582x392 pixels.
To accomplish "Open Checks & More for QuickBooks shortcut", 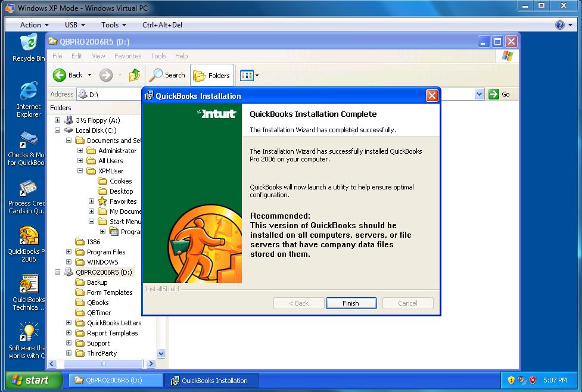I will (27, 148).
